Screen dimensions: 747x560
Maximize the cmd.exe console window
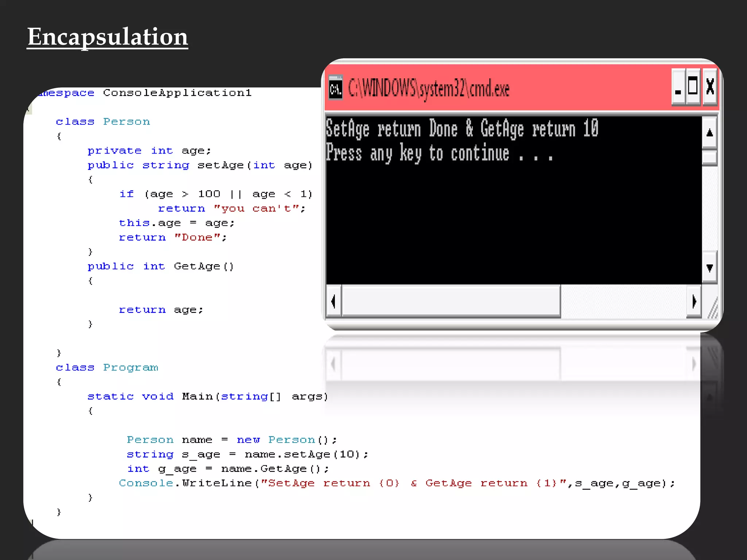click(693, 87)
